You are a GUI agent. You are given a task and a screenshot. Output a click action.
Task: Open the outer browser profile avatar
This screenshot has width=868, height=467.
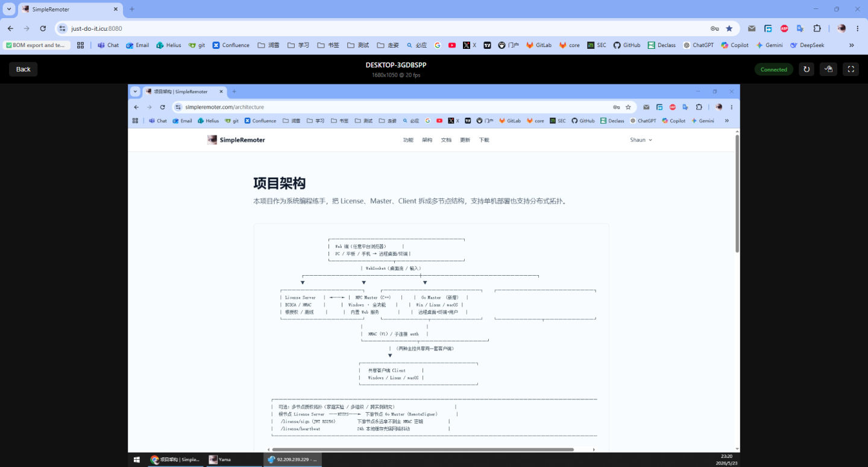pyautogui.click(x=841, y=28)
